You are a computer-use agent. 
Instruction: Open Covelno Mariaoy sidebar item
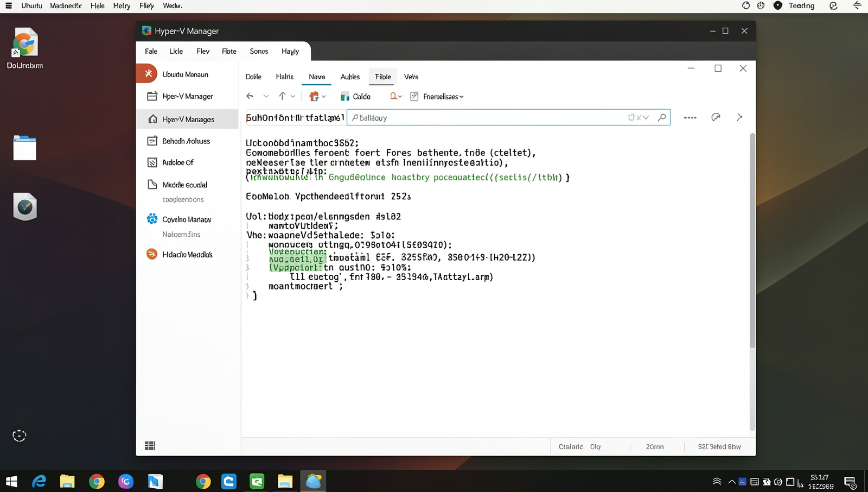click(187, 219)
